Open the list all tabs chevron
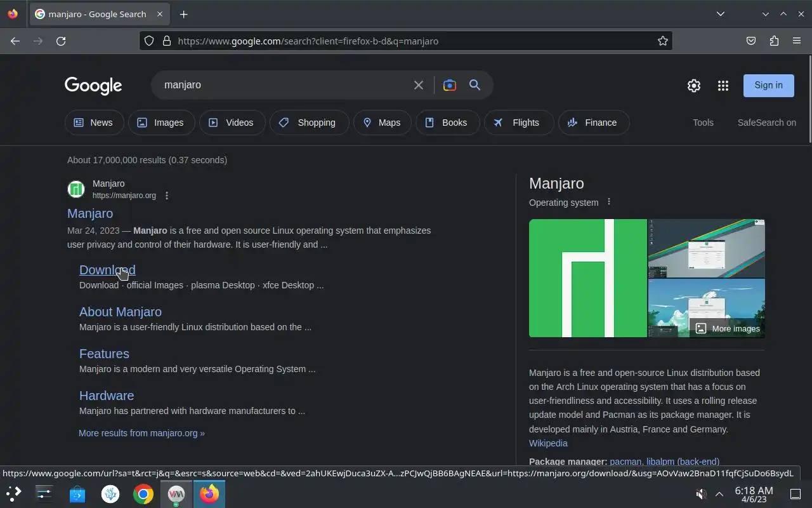Viewport: 812px width, 508px height. (x=721, y=14)
